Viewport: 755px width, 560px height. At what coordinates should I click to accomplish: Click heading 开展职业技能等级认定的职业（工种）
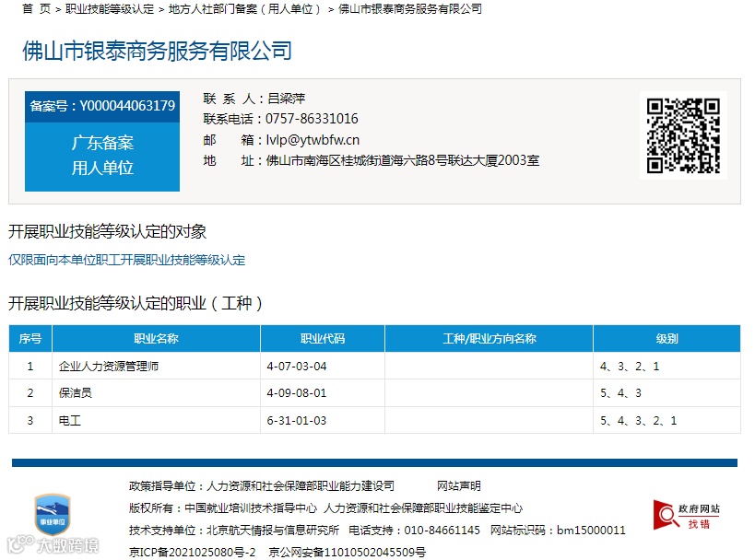coord(136,303)
